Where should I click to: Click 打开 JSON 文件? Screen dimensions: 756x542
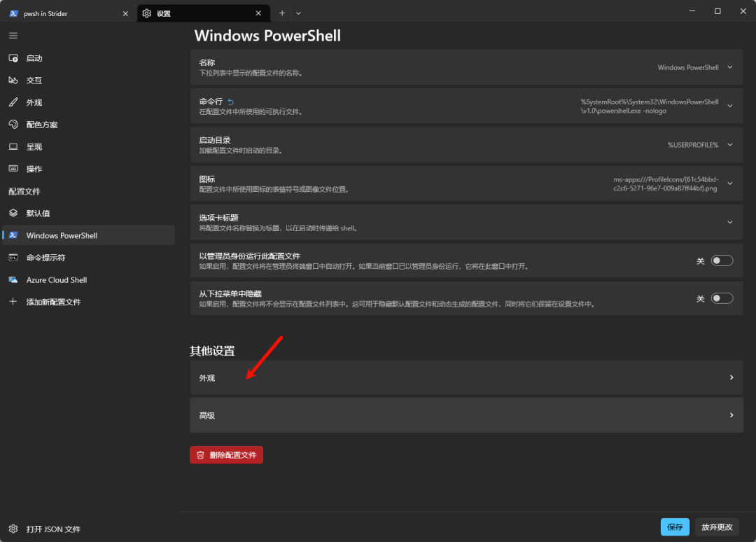(89, 529)
